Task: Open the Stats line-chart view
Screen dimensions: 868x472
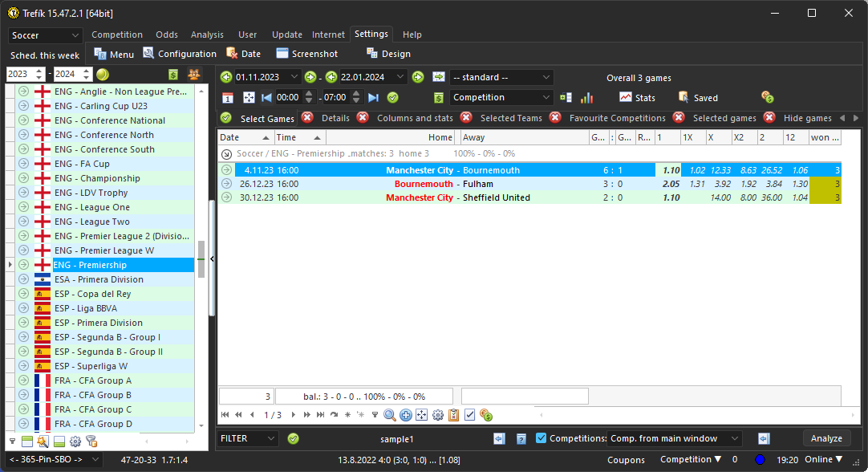Action: pyautogui.click(x=637, y=98)
